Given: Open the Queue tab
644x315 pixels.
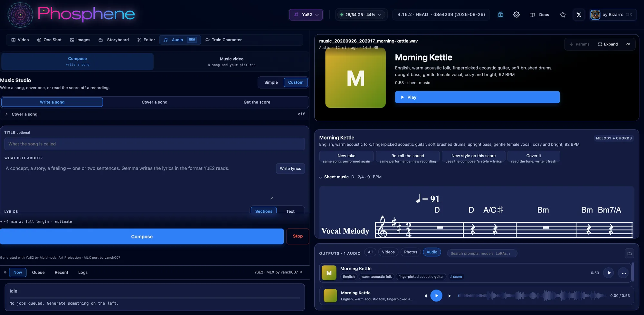Looking at the screenshot, I should (x=38, y=273).
